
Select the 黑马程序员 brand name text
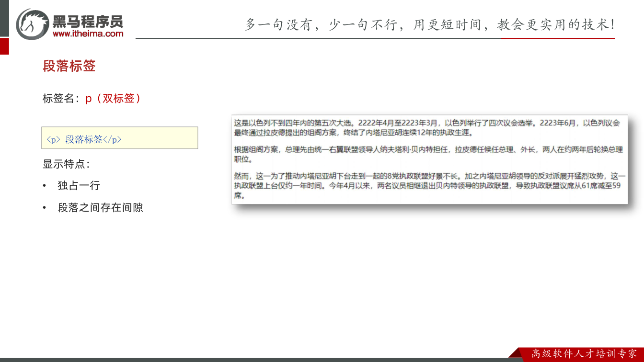88,21
